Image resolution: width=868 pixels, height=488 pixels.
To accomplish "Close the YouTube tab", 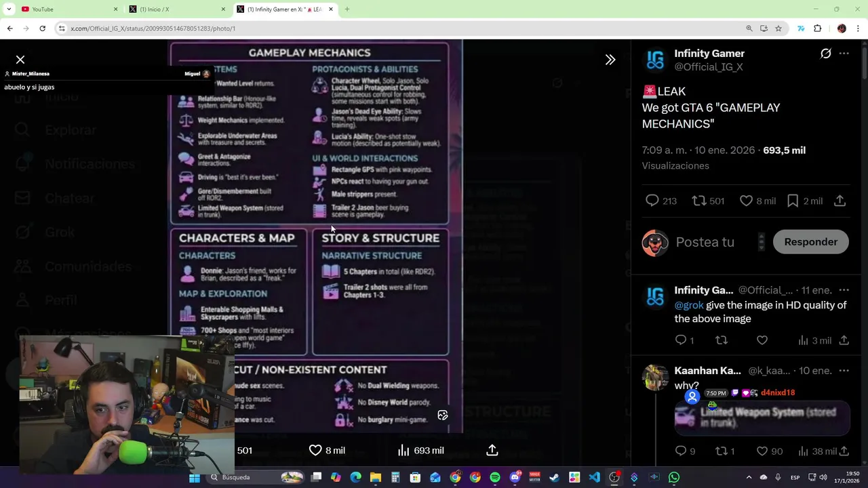I will pyautogui.click(x=115, y=9).
